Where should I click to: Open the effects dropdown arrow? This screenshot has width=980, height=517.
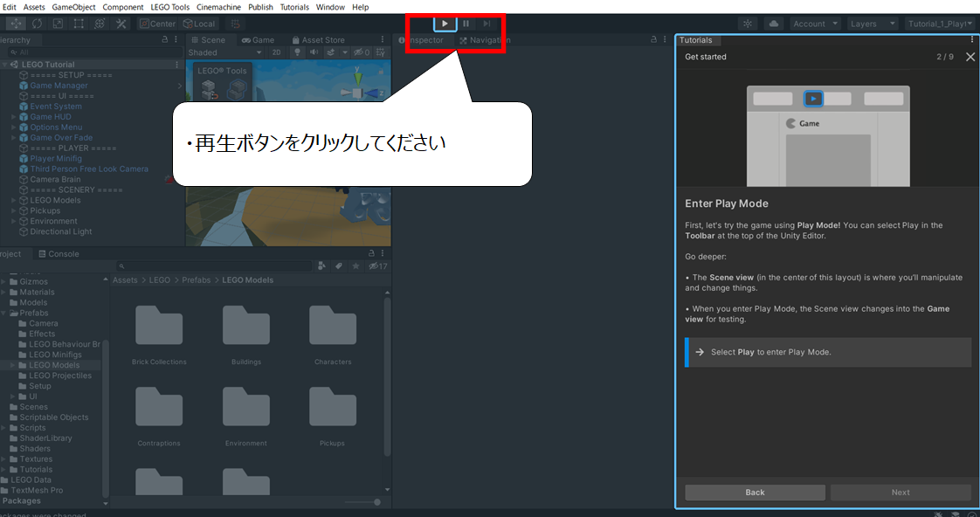(x=344, y=52)
